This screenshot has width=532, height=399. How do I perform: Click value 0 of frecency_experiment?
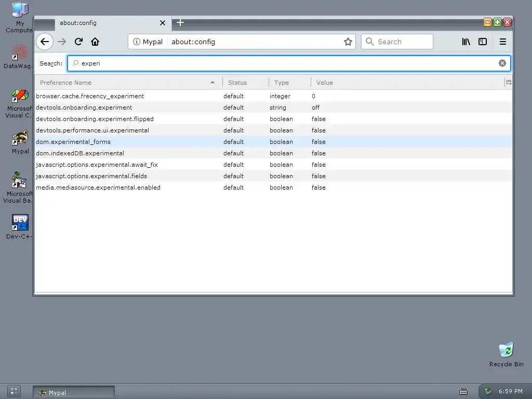(x=313, y=96)
